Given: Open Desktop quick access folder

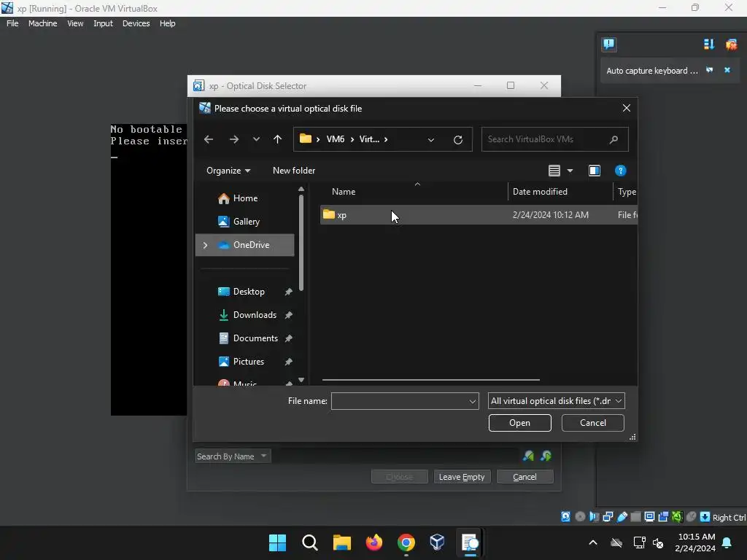Looking at the screenshot, I should click(x=245, y=292).
